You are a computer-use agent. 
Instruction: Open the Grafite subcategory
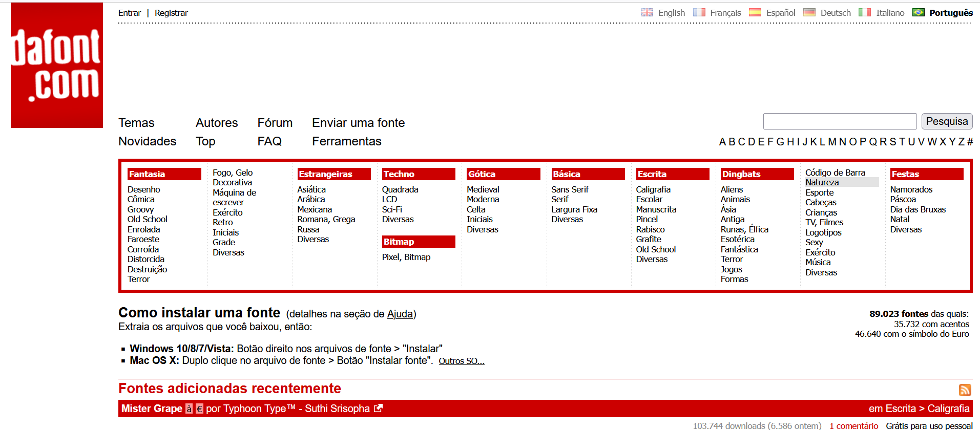649,239
